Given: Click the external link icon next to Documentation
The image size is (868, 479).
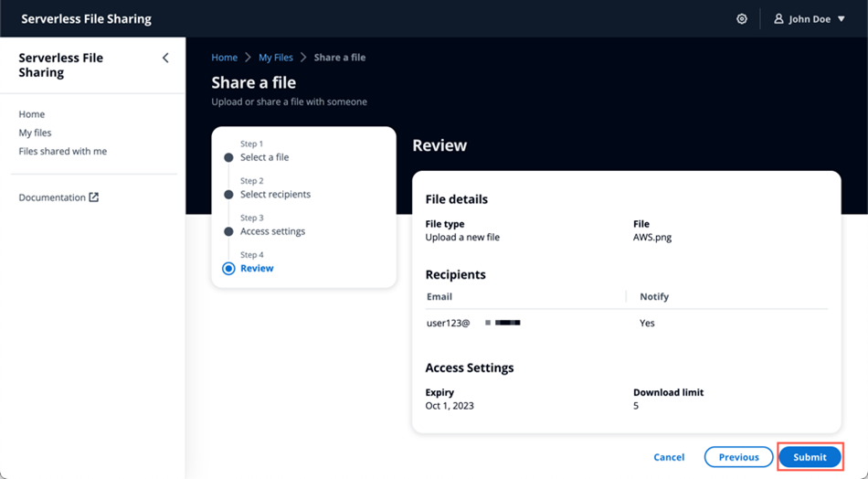Looking at the screenshot, I should [x=94, y=197].
